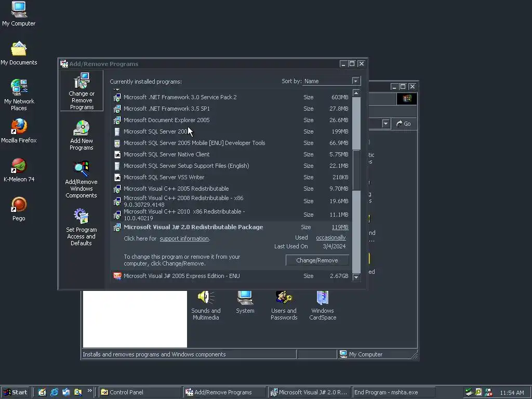Click the SQL Server Native Client icon
Viewport: 532px width, 399px height.
(117, 155)
